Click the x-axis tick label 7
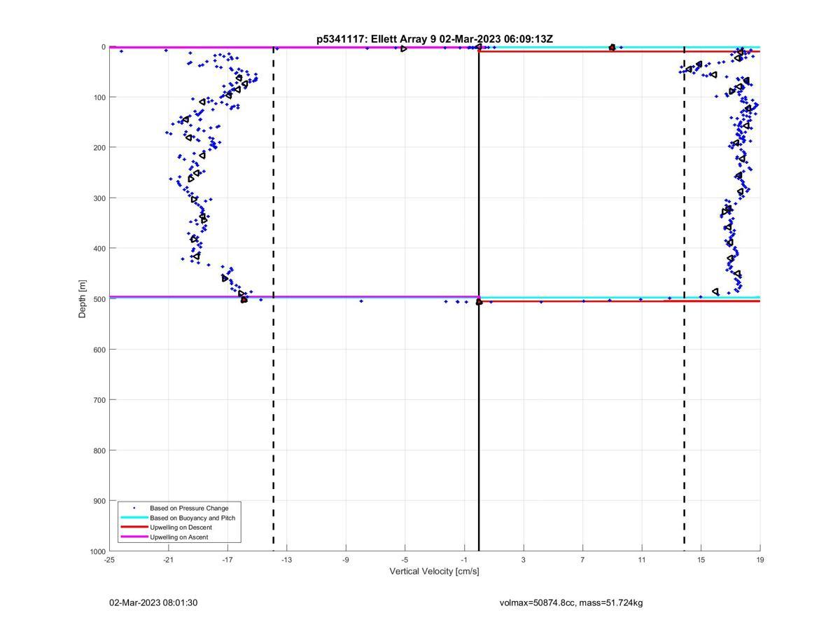The height and width of the screenshot is (620, 840). (582, 560)
